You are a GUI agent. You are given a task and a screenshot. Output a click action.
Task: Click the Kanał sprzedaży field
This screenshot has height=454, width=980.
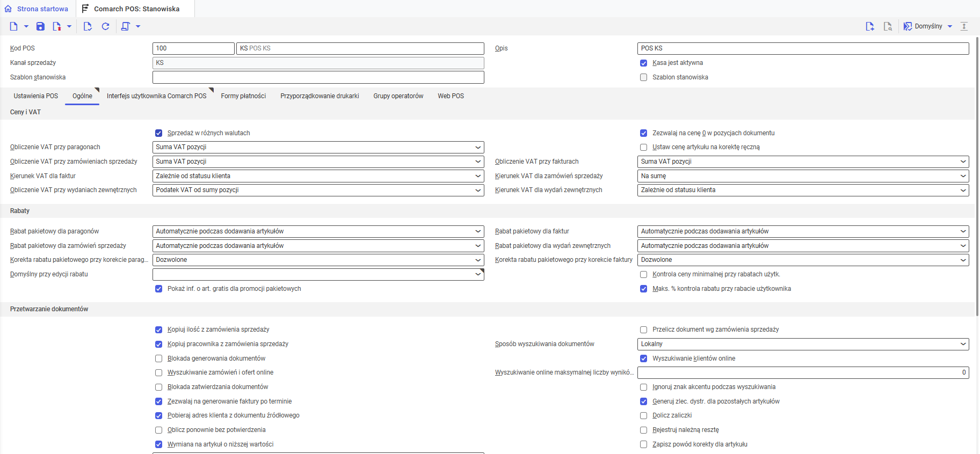click(x=318, y=63)
